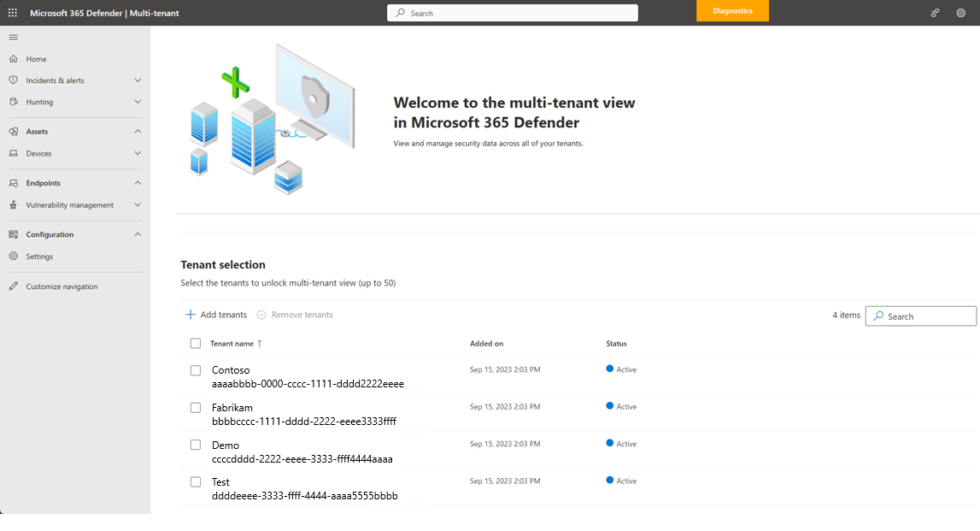The image size is (980, 531).
Task: Open Settings in the navigation
Action: (x=39, y=257)
